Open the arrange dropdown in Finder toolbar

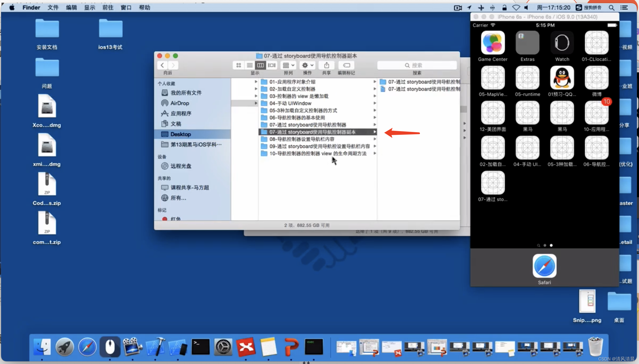(288, 65)
